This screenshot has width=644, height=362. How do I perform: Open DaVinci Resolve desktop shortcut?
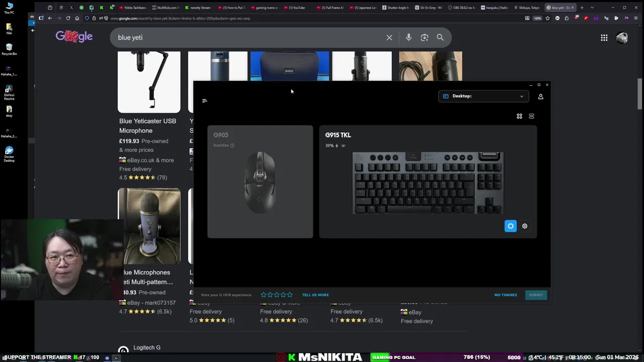tap(9, 93)
